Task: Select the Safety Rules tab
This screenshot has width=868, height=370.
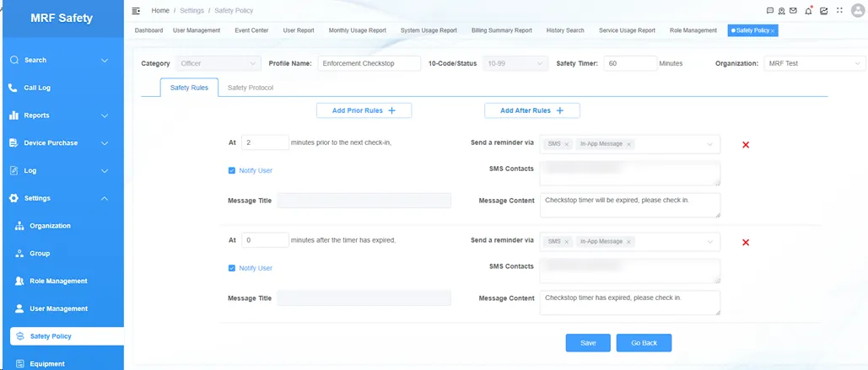Action: pos(189,88)
